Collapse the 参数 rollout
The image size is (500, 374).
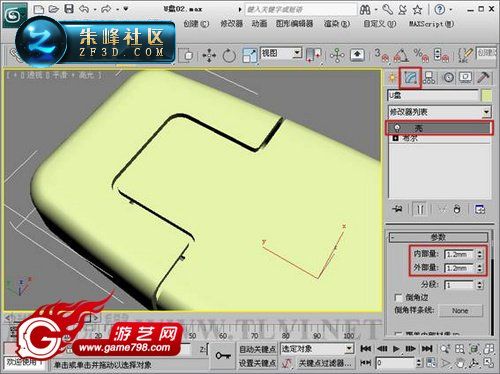(x=438, y=237)
